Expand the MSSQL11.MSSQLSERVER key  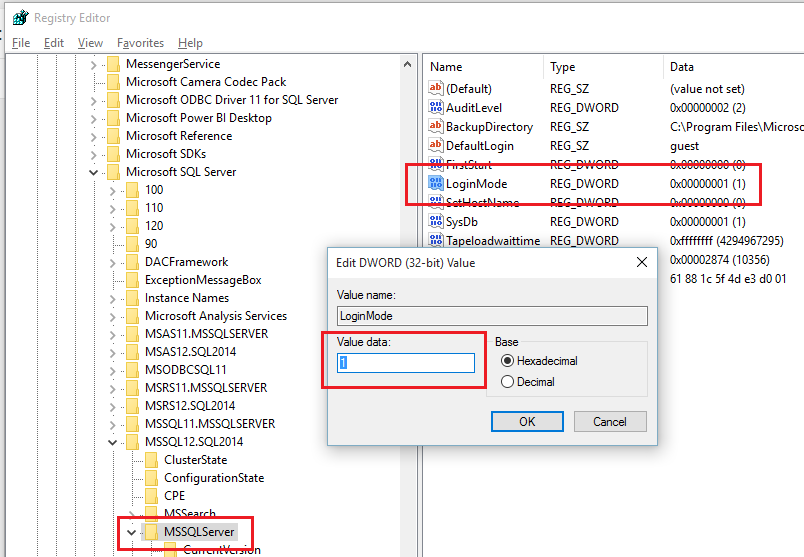112,424
